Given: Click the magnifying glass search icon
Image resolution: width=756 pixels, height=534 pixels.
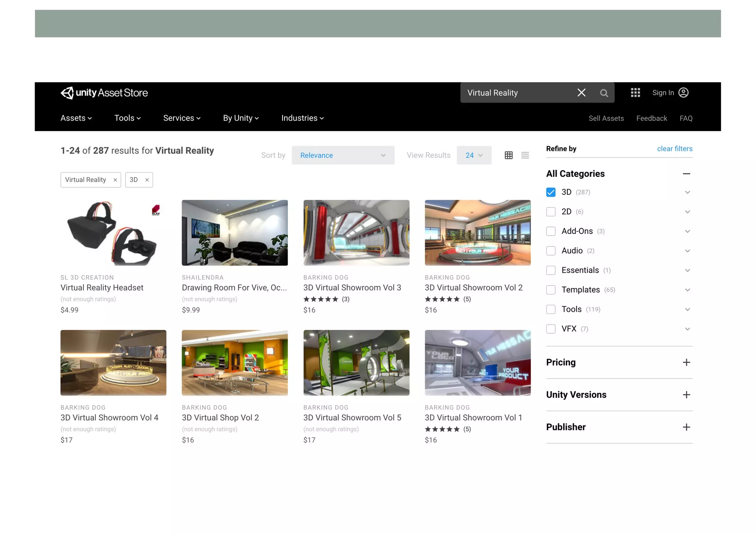Looking at the screenshot, I should [604, 93].
